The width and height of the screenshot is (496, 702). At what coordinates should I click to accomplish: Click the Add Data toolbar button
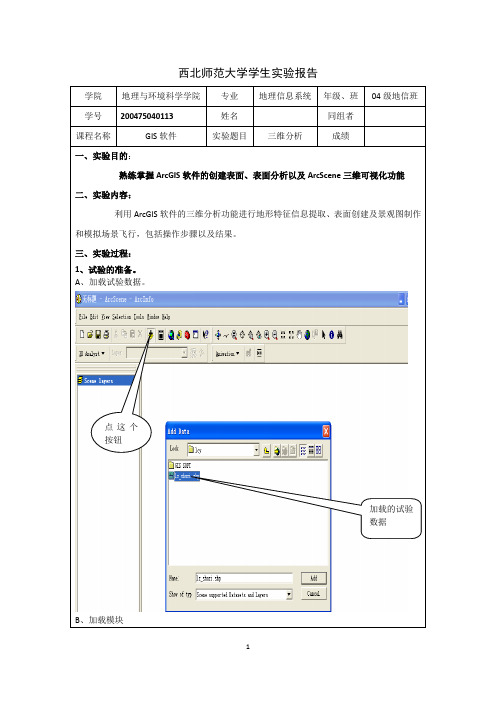[x=151, y=334]
